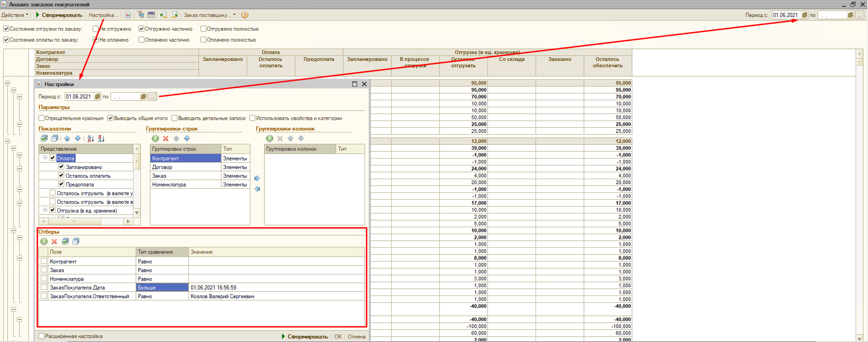Image resolution: width=868 pixels, height=342 pixels.
Task: Enable Отрицательное красным option
Action: pyautogui.click(x=42, y=118)
